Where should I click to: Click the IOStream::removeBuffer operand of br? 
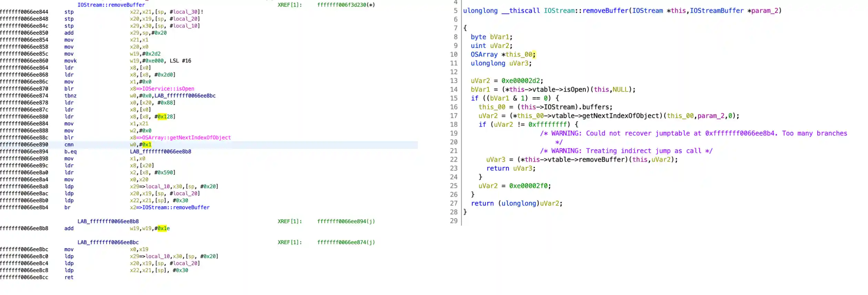tap(176, 207)
